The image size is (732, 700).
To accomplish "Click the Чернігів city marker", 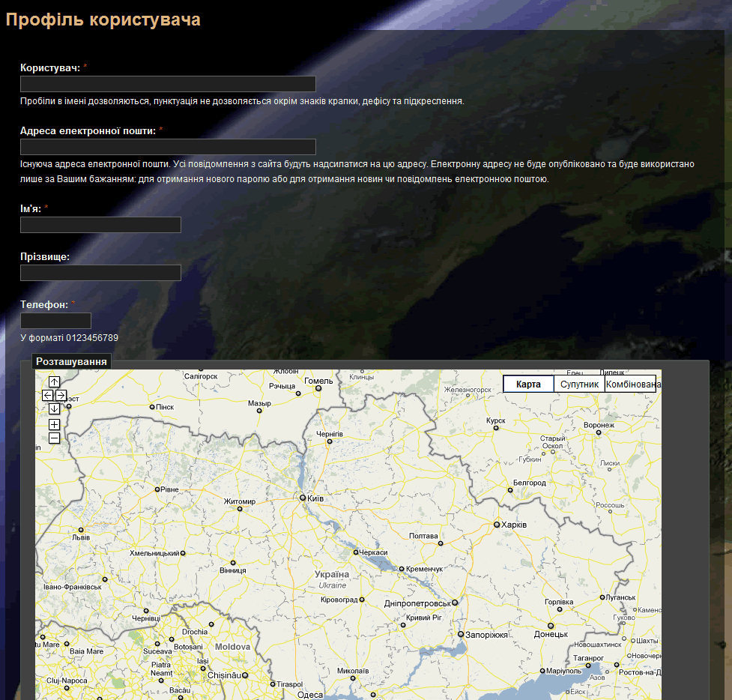I will (329, 441).
